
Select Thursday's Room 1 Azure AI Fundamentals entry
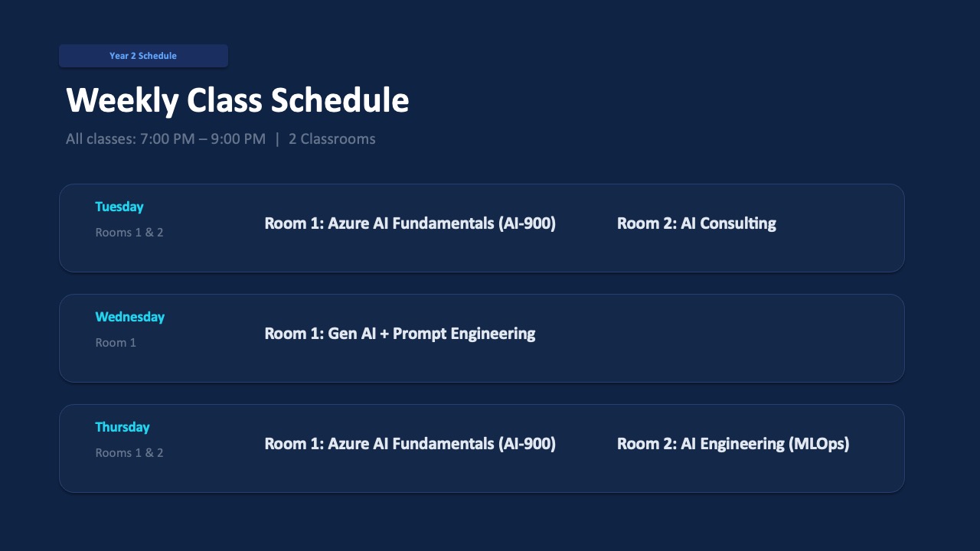point(410,444)
